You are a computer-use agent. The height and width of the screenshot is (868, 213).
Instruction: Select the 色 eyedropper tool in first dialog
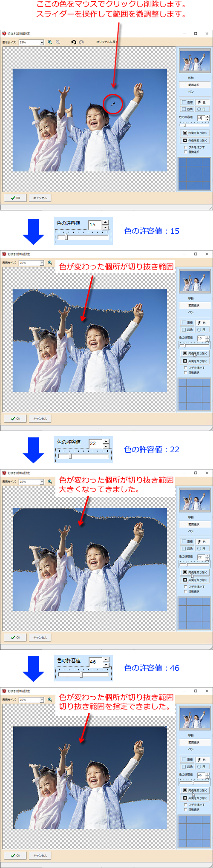tap(202, 102)
